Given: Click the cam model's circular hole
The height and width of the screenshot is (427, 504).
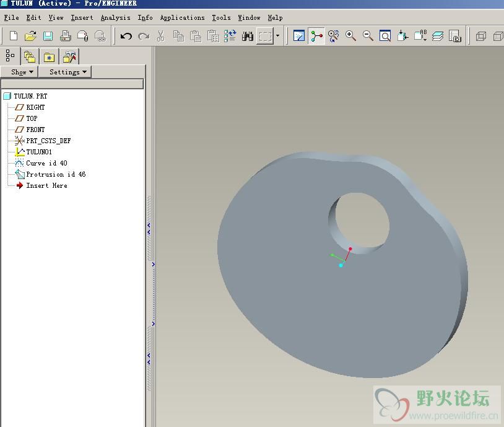Looking at the screenshot, I should click(x=359, y=223).
